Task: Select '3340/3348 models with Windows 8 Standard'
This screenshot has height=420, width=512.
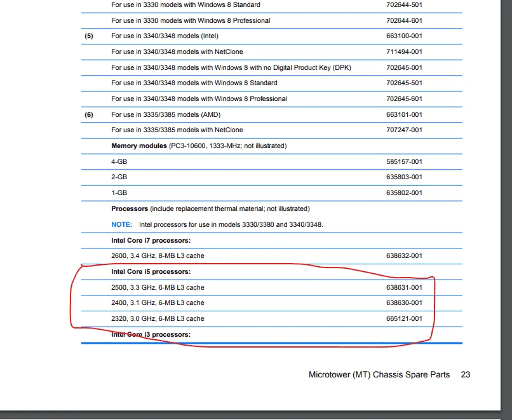Action: click(194, 83)
